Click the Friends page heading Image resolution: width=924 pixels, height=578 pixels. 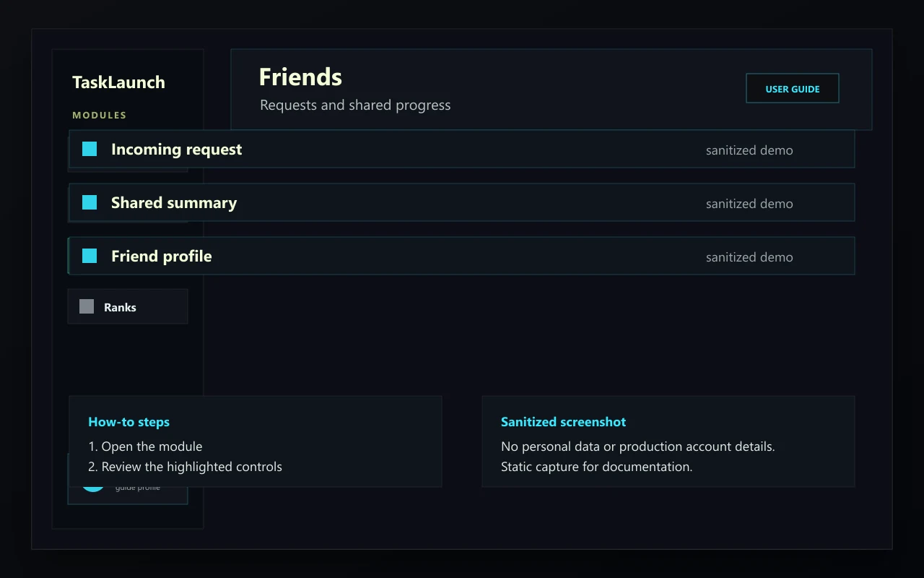300,77
